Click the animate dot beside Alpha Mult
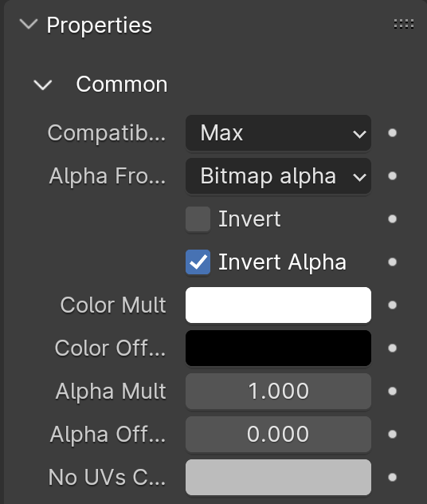The height and width of the screenshot is (504, 427). click(392, 392)
